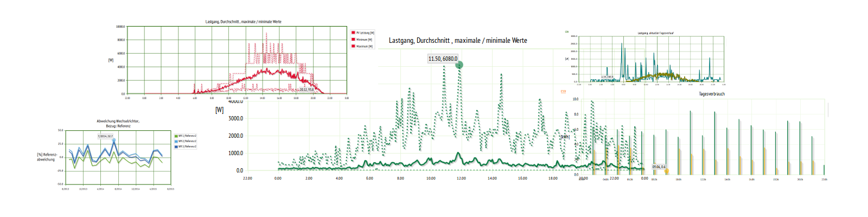Click the 12.00 x-axis tick in large green chart
This screenshot has height=217, width=868.
tap(461, 178)
